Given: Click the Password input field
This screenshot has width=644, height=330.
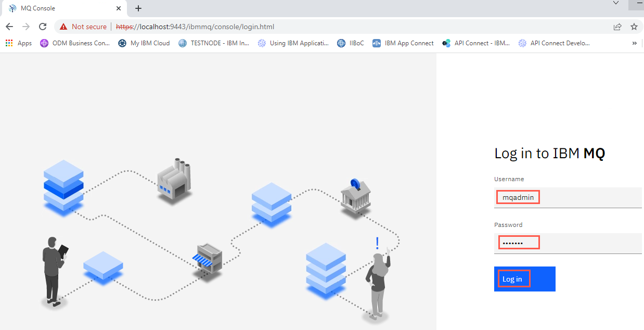Looking at the screenshot, I should [568, 243].
